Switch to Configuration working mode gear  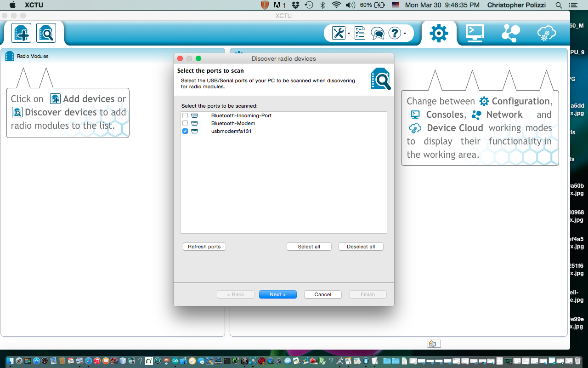click(x=439, y=33)
